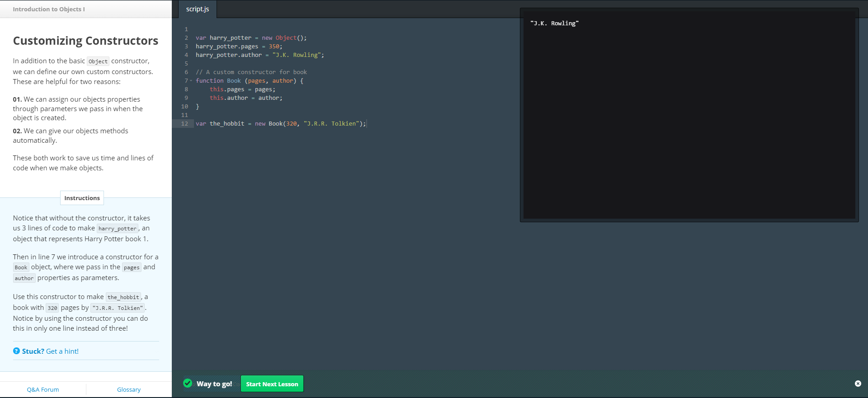Click the code line declaring harry_potter

tap(251, 37)
